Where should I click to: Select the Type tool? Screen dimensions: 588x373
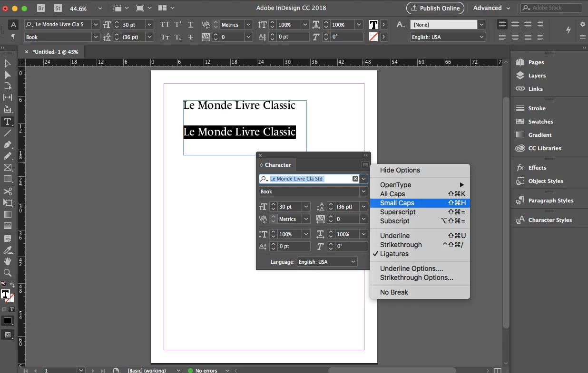[x=8, y=122]
